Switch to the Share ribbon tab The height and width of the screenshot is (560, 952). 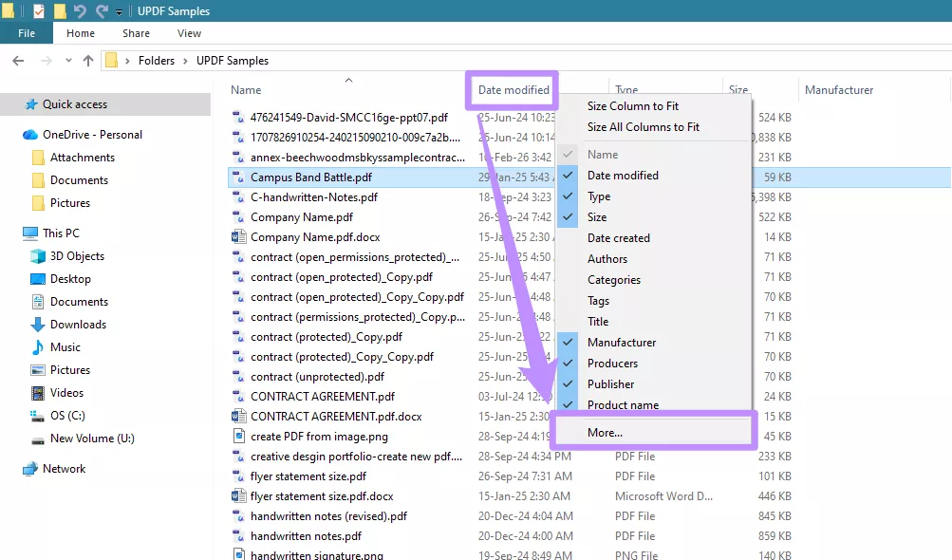[x=136, y=33]
